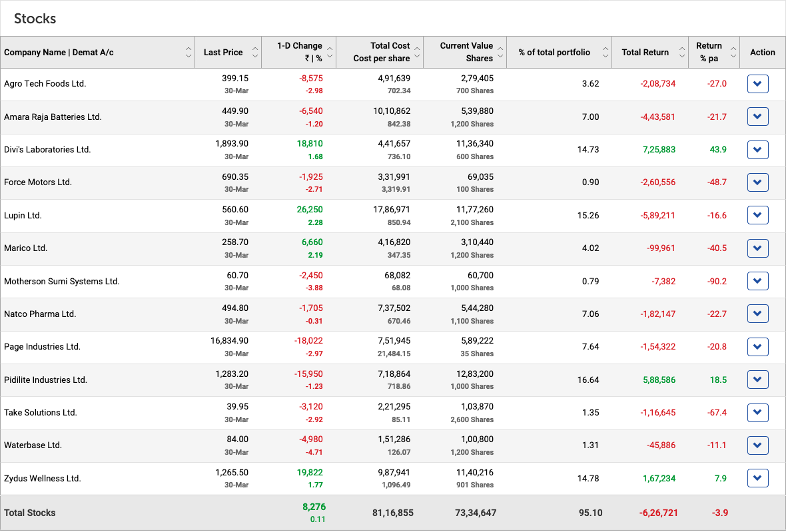Sort by Total Cost column arrows
786x532 pixels.
(417, 52)
